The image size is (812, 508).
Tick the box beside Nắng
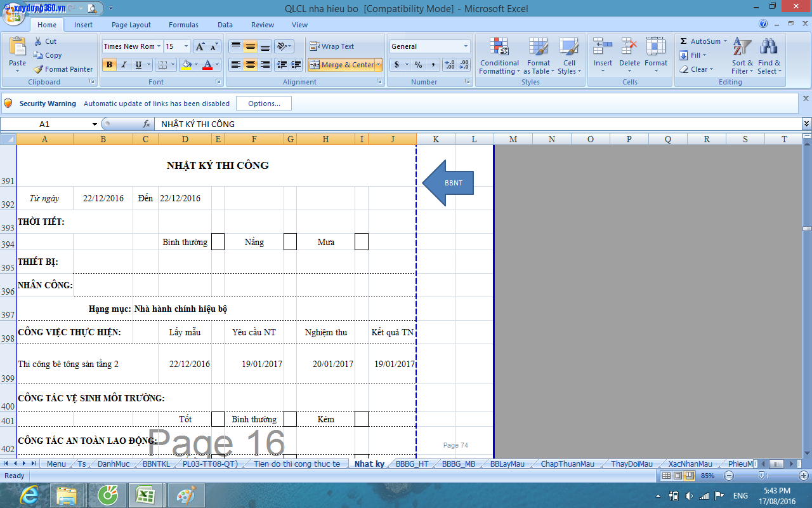point(290,242)
